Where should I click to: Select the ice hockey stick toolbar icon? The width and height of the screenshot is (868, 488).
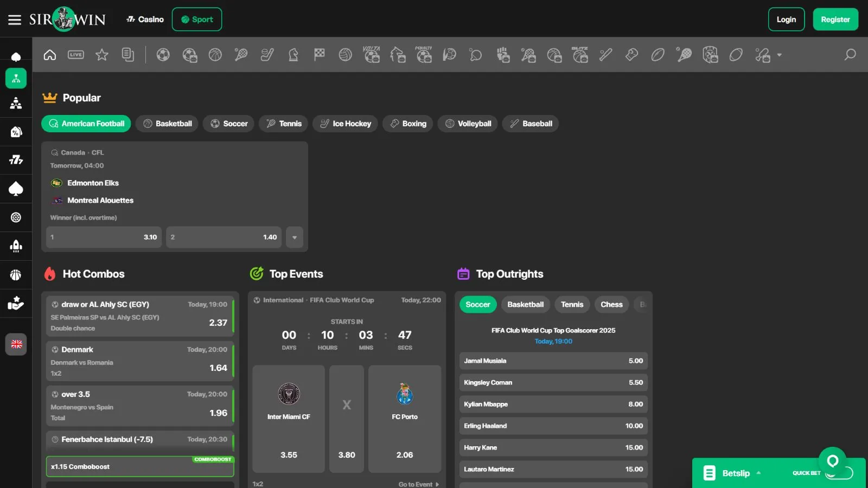(267, 55)
